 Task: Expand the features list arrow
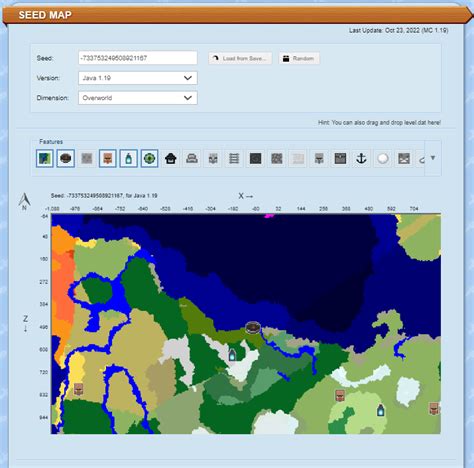pos(433,158)
